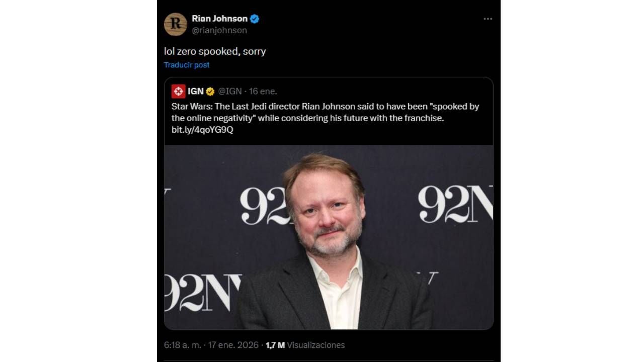Open the quoted Star Wars headline text
The width and height of the screenshot is (644, 362).
325,112
